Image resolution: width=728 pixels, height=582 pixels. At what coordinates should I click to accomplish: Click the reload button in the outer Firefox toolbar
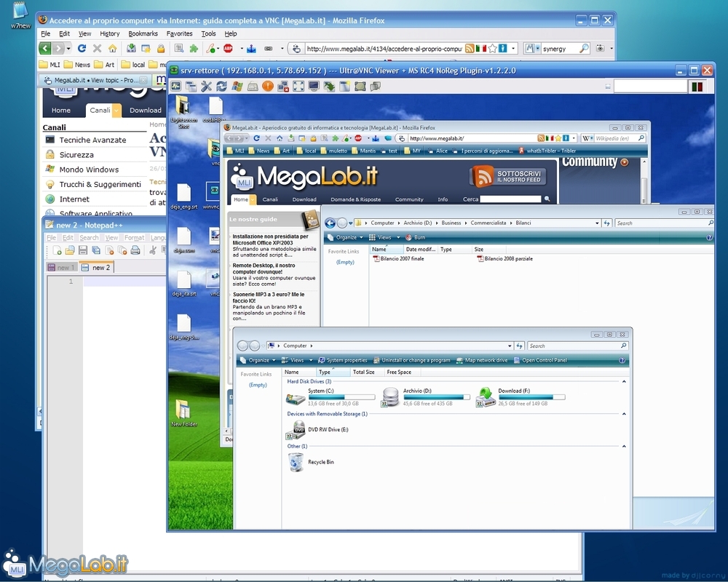coord(82,48)
